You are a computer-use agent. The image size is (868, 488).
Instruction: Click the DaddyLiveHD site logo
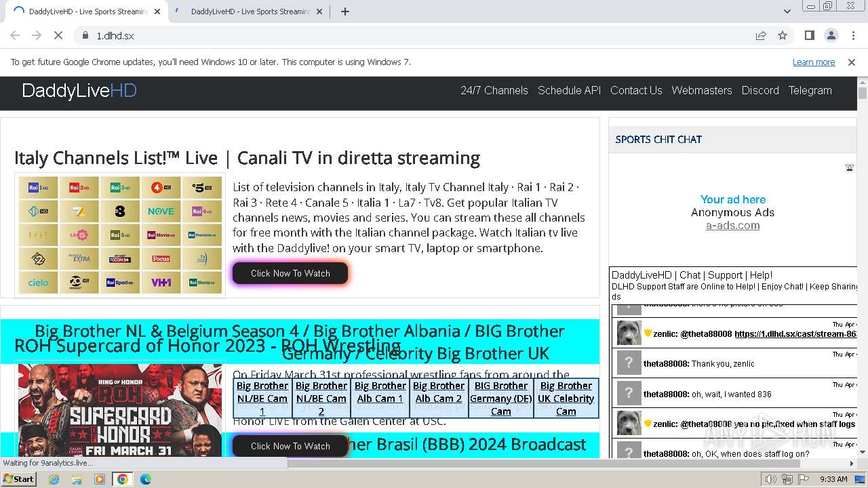79,90
